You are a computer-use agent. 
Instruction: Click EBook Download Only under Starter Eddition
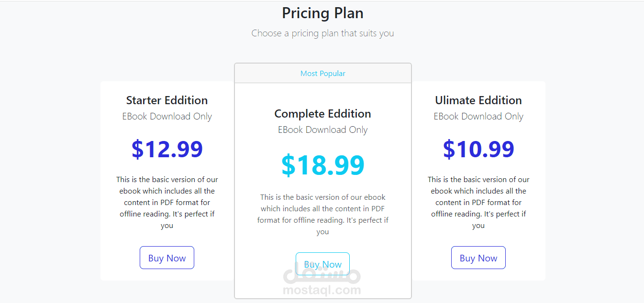[167, 117]
